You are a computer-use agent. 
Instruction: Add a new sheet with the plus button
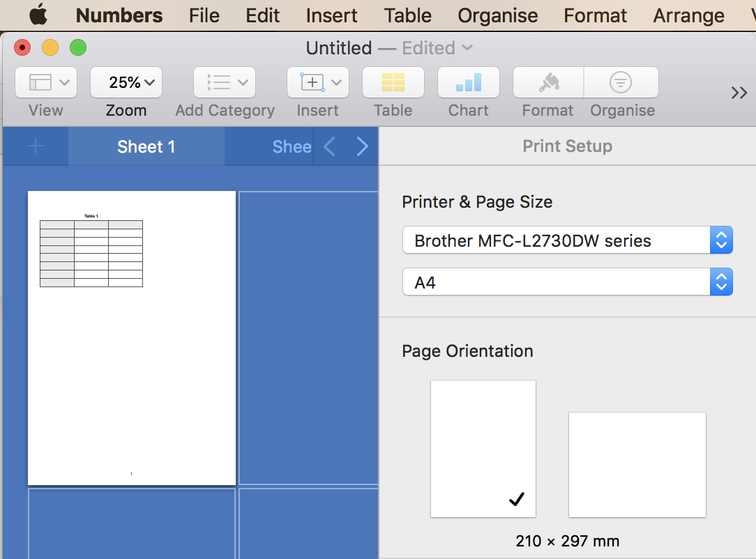tap(36, 146)
